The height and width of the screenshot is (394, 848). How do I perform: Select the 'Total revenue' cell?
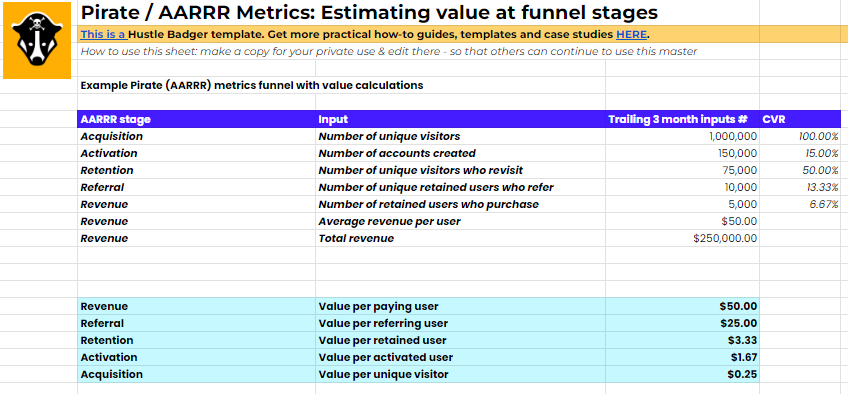[461, 238]
